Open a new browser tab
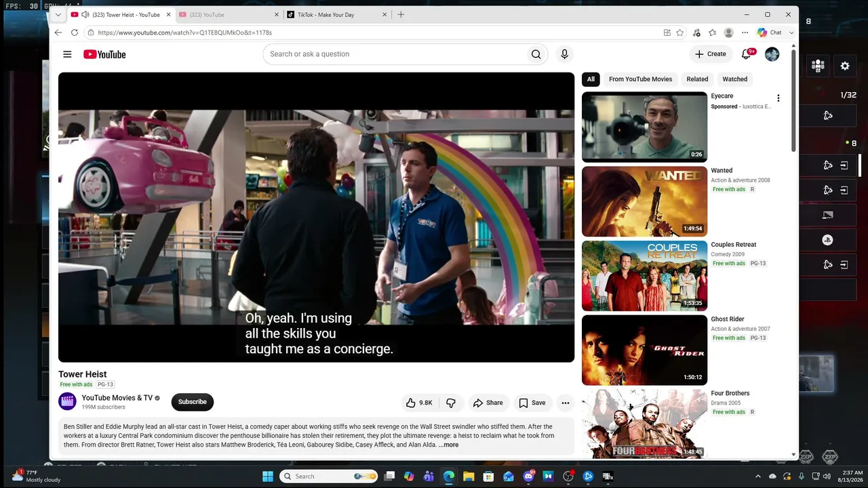868x488 pixels. (x=401, y=14)
